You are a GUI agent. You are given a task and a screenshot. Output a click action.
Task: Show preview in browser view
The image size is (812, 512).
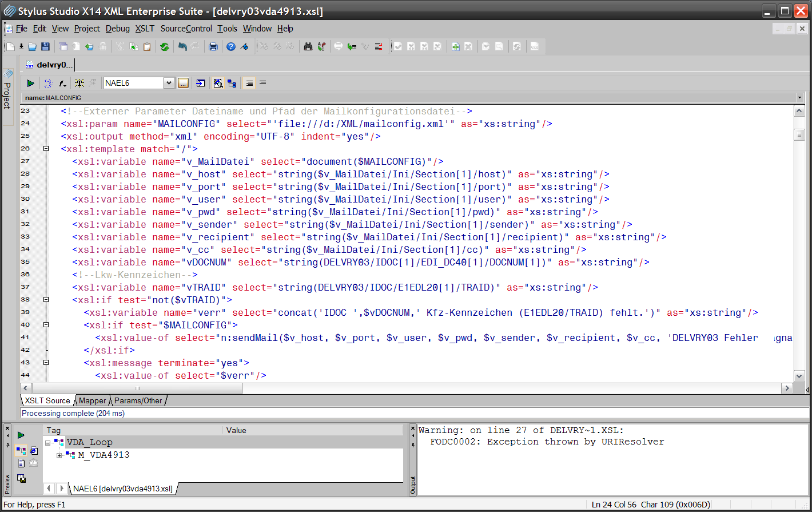coord(33,451)
